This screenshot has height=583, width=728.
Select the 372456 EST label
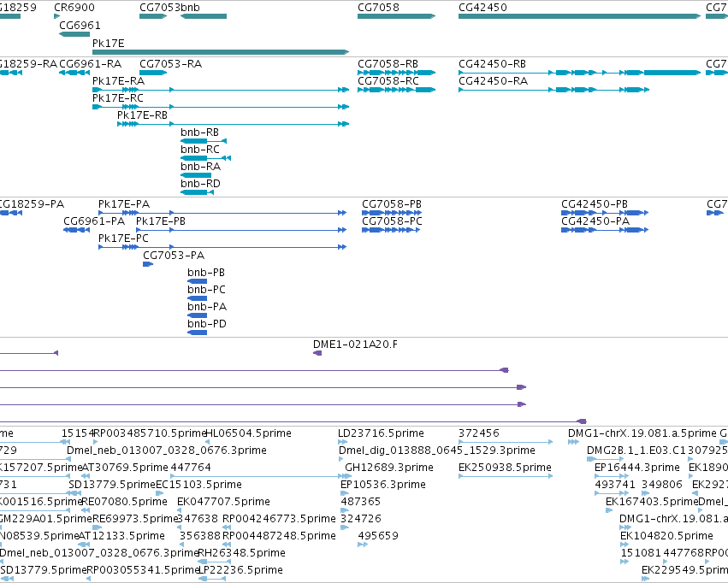coord(479,433)
